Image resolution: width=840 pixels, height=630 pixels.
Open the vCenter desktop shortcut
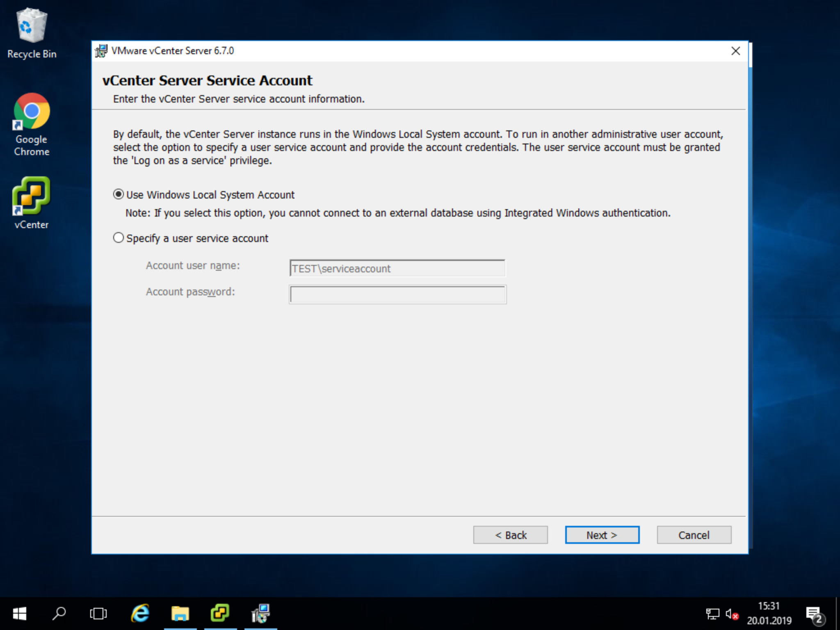[x=32, y=202]
